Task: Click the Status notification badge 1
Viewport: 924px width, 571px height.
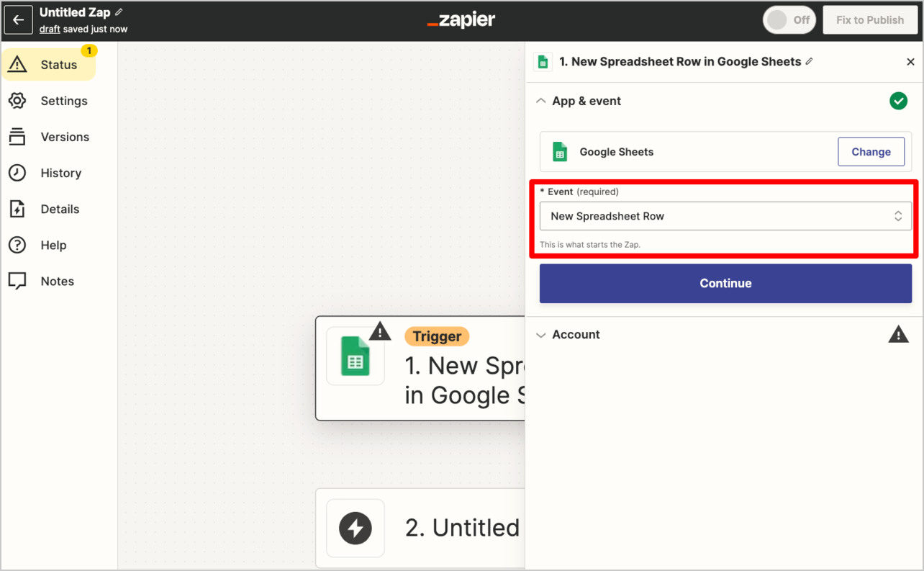Action: [89, 51]
